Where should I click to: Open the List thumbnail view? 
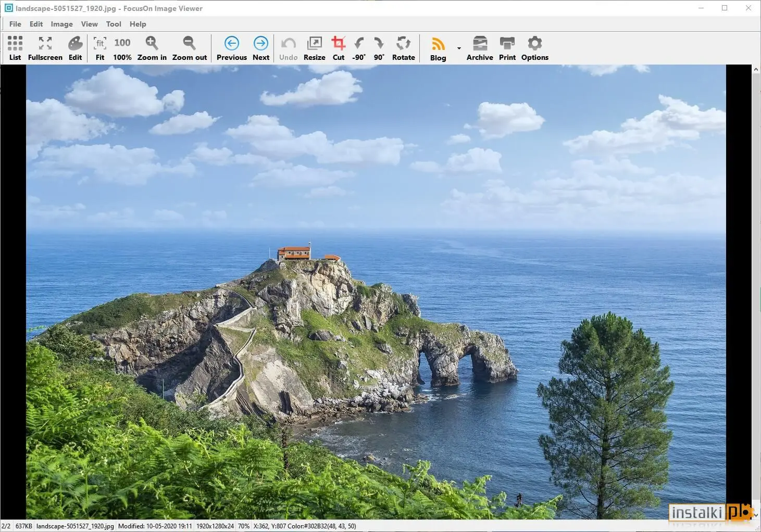point(15,48)
